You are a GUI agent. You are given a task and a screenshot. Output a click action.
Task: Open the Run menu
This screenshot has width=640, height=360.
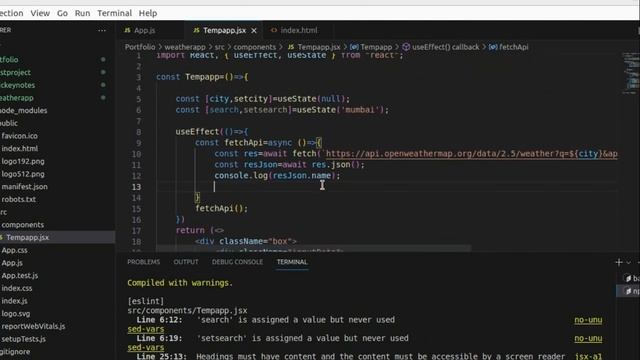(x=82, y=13)
